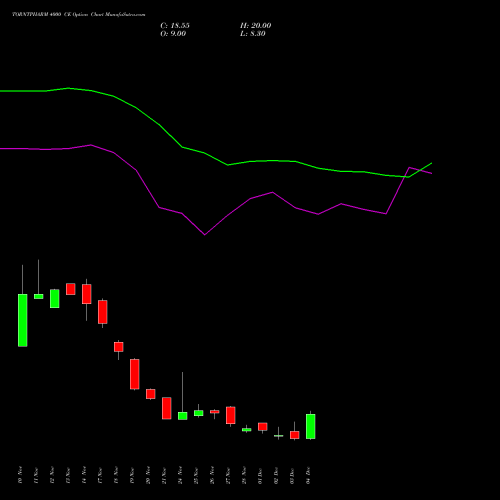Click the 17 Nov date label

tap(100, 475)
